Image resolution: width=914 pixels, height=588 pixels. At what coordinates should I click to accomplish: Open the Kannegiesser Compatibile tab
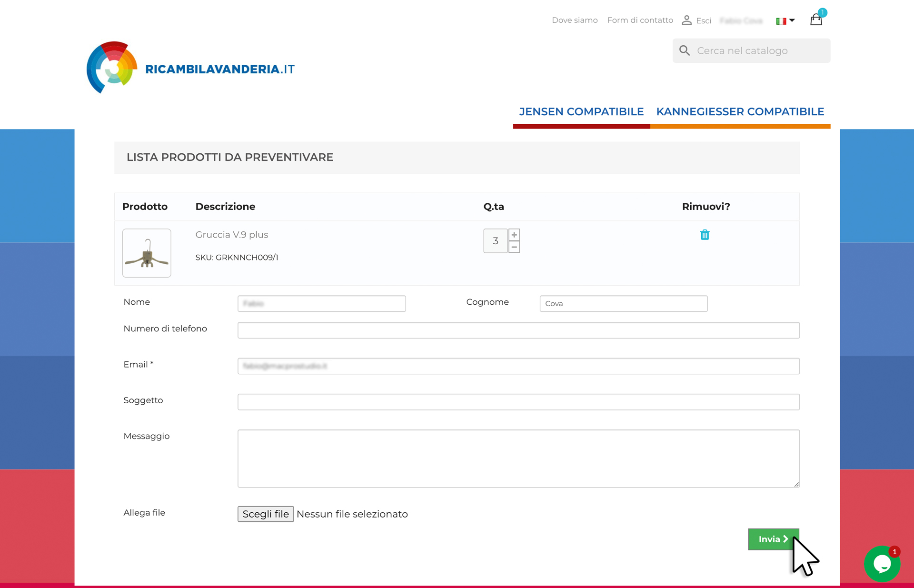click(740, 111)
